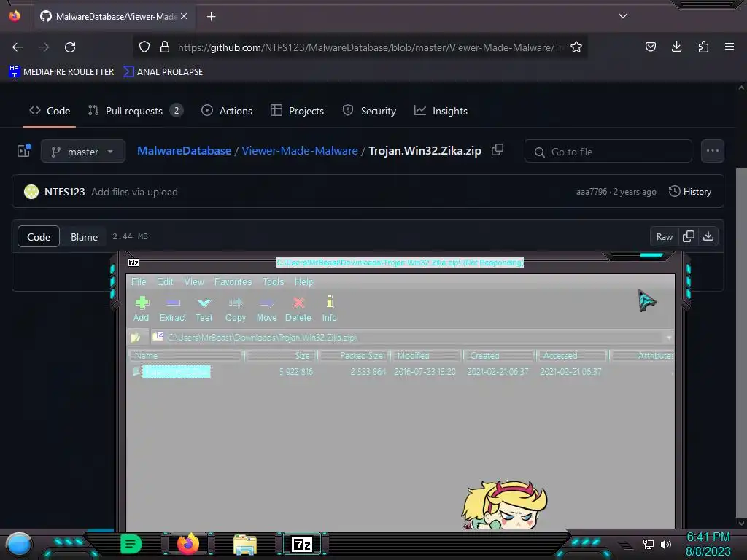Show site security lock information

(165, 47)
